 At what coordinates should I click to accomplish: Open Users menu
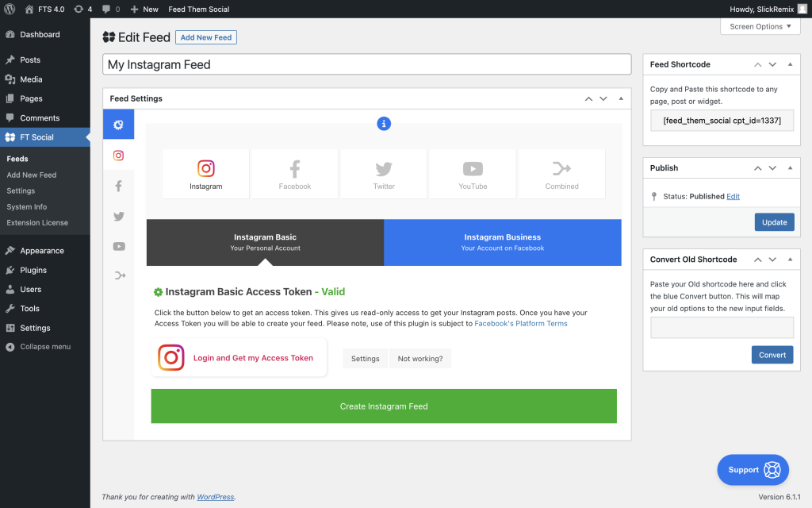(x=45, y=289)
